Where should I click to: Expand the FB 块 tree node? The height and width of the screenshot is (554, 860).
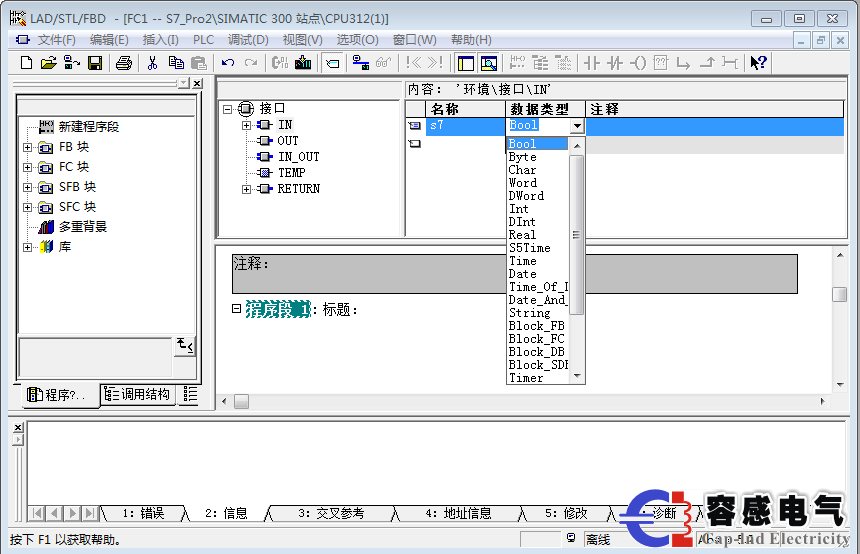click(27, 147)
